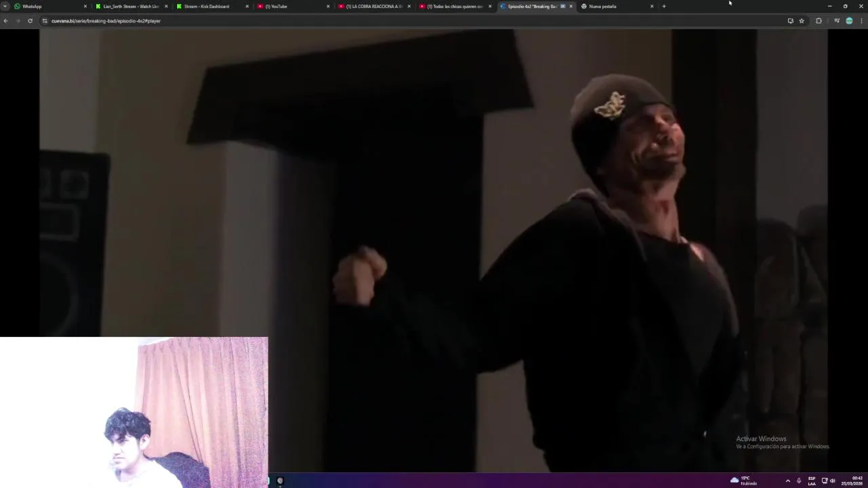This screenshot has width=868, height=488.
Task: Open the browser extensions puzzle icon
Action: click(818, 21)
